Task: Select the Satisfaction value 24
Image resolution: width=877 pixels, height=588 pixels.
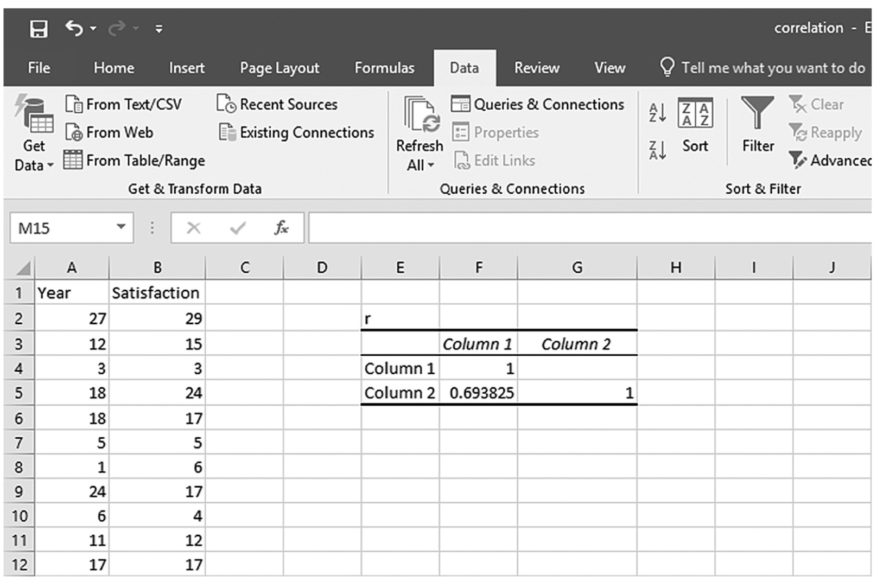Action: point(157,393)
